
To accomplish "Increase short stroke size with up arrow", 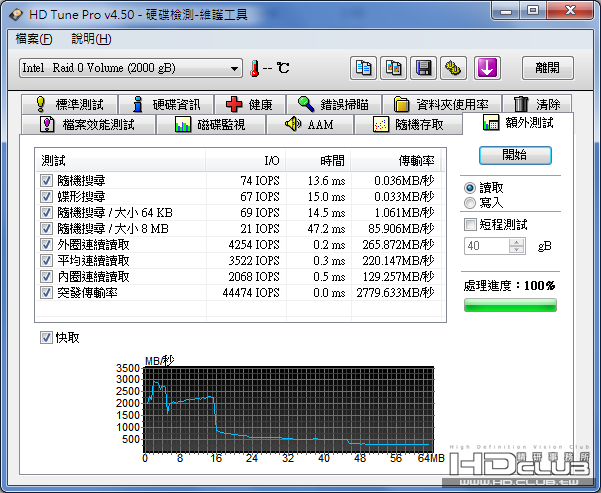I will [517, 242].
